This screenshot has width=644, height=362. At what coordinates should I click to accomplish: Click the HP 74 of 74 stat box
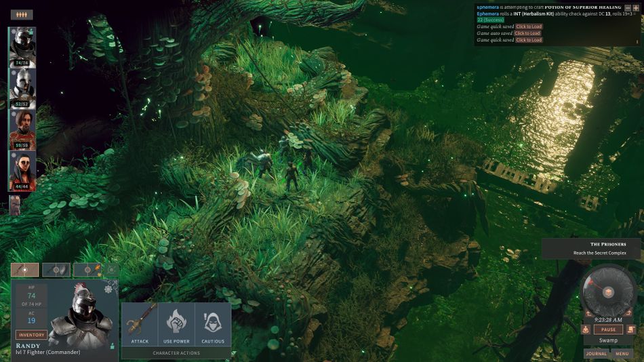[x=31, y=296]
